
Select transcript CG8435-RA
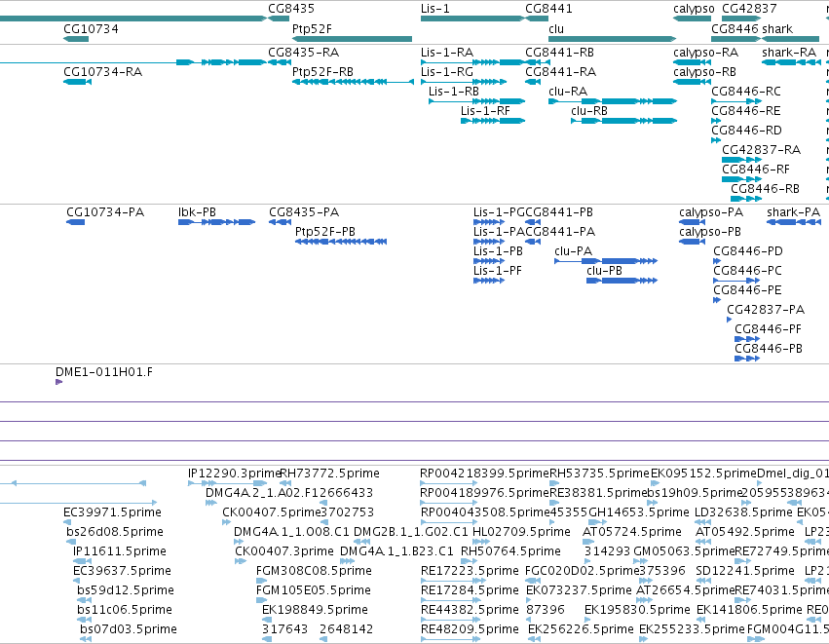[304, 53]
